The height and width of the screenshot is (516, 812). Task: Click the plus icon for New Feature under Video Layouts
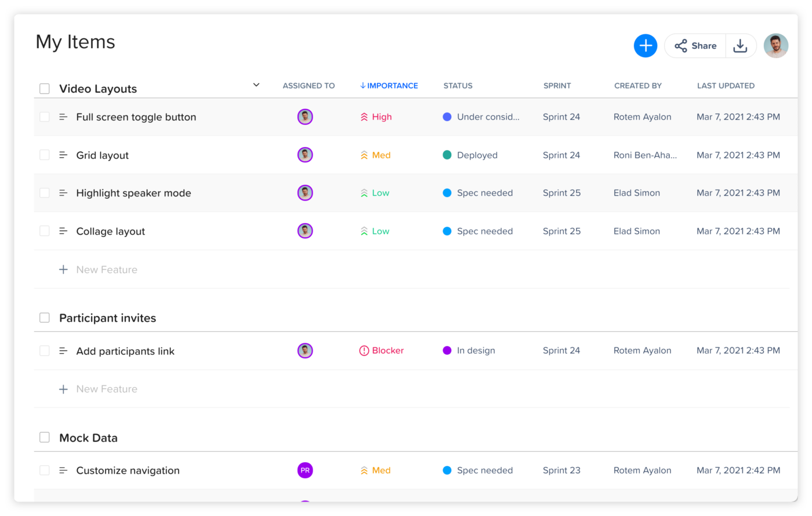pyautogui.click(x=63, y=270)
